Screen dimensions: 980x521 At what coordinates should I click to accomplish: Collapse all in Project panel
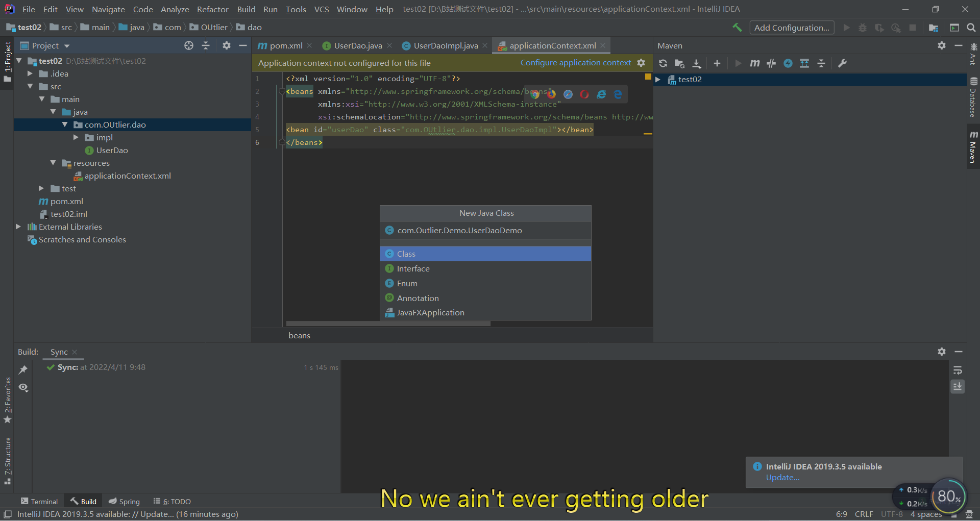(x=206, y=45)
